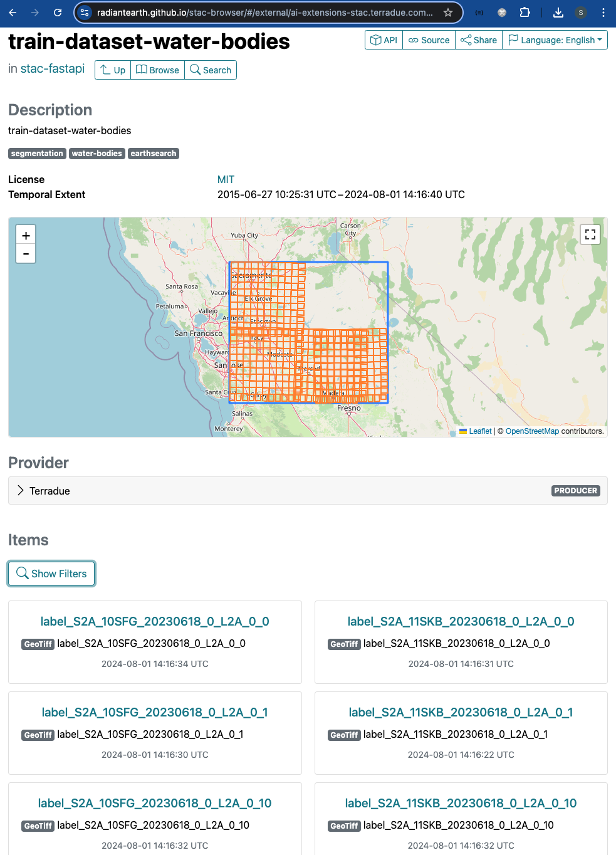Zoom out on the map
Screen dimensions: 616x855
(26, 254)
